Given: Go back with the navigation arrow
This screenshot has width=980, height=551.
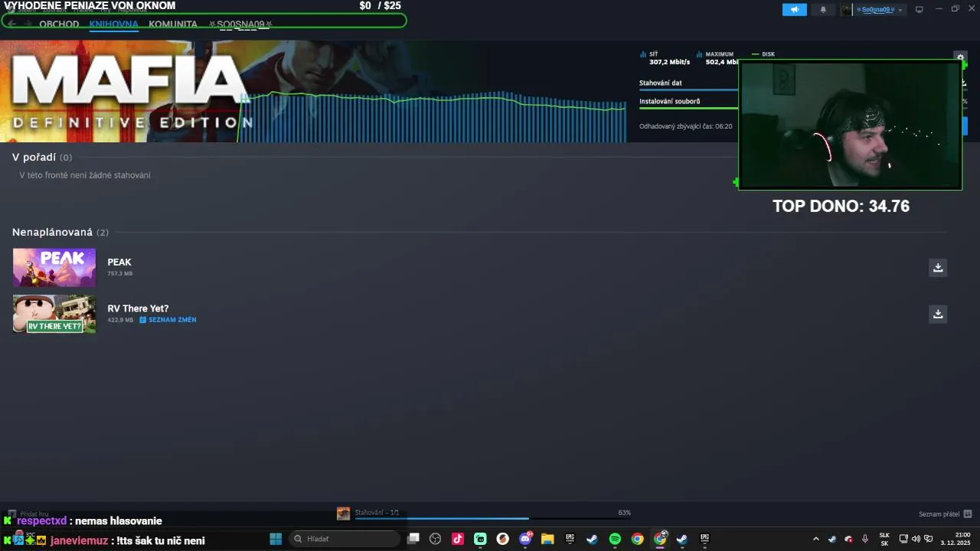Looking at the screenshot, I should (x=11, y=23).
